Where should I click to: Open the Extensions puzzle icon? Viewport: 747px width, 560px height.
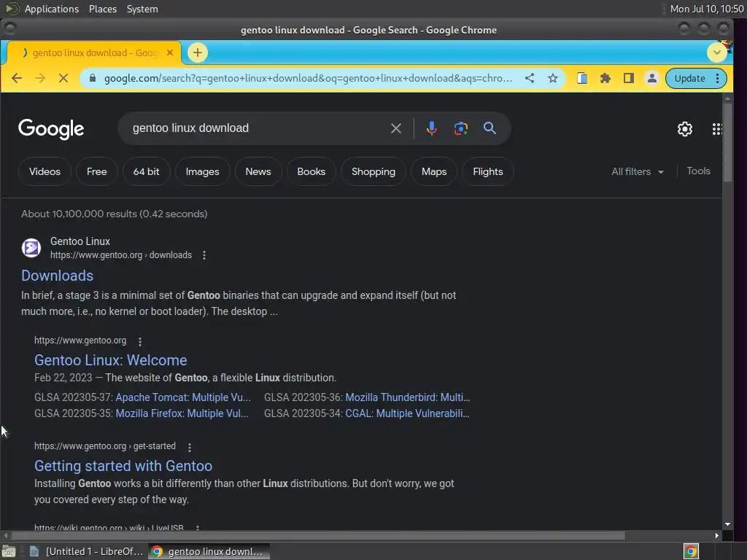pos(605,78)
